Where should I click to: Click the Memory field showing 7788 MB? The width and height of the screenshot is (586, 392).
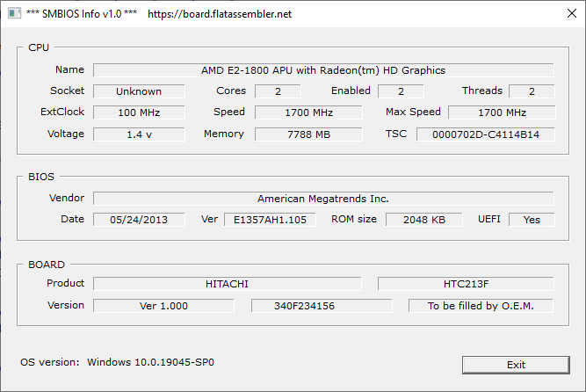click(x=308, y=134)
